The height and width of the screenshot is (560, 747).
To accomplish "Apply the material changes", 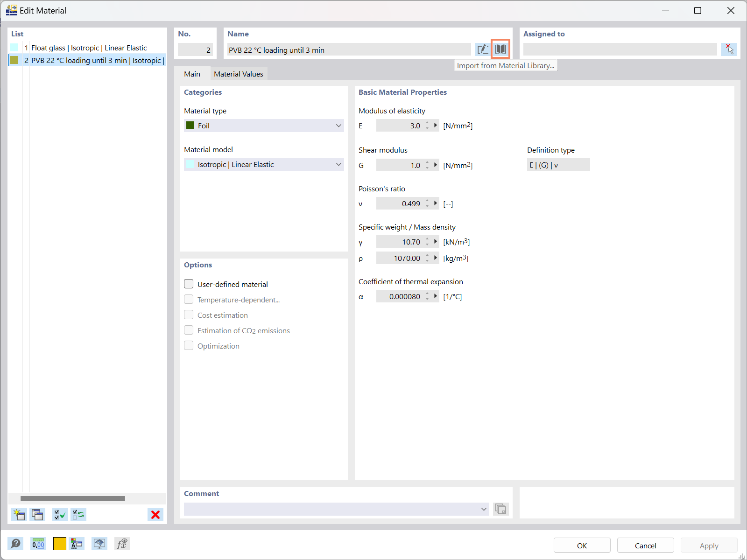I will click(709, 545).
